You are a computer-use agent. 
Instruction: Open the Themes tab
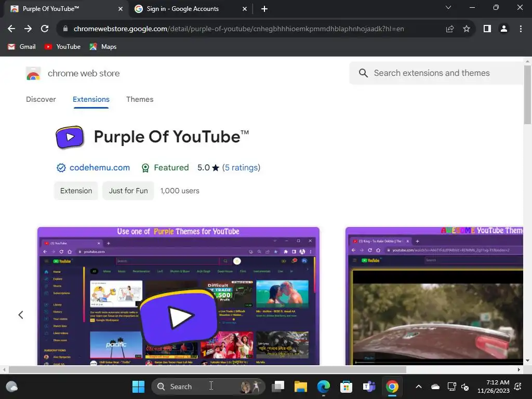(x=140, y=99)
